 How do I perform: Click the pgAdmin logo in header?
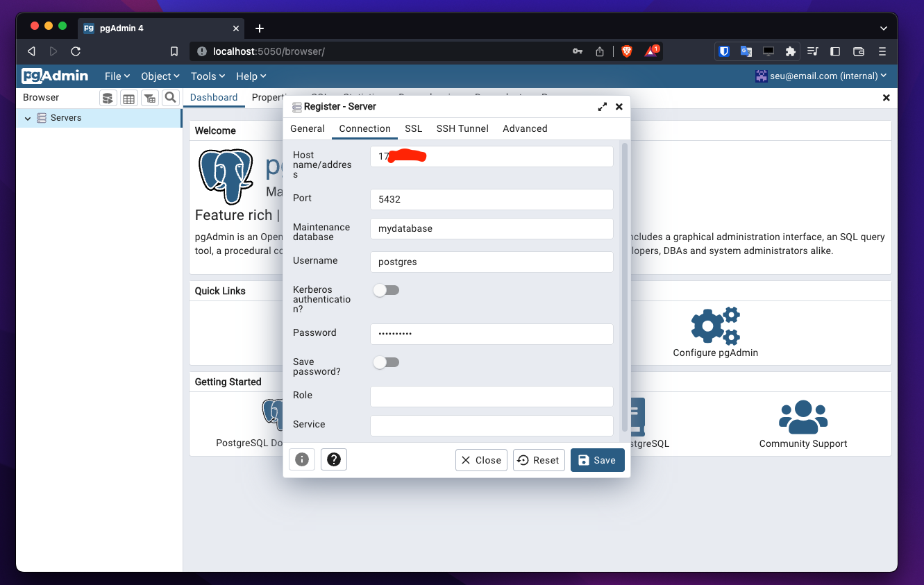click(55, 76)
